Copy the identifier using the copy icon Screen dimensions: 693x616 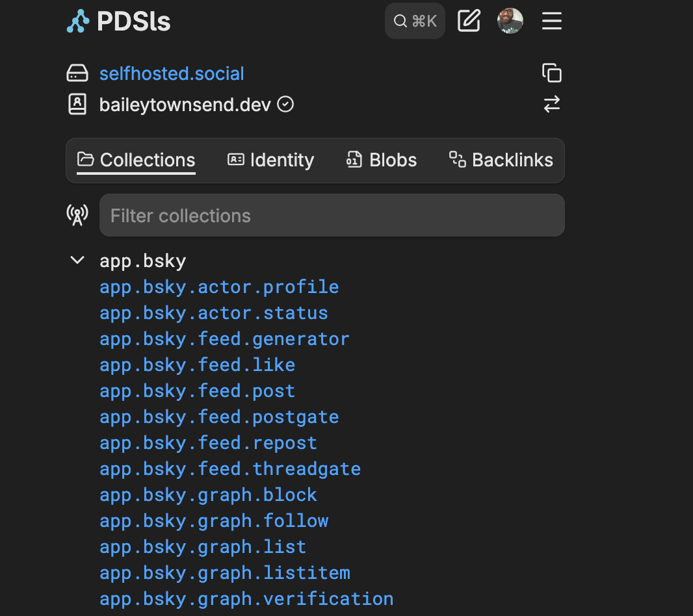(x=552, y=73)
